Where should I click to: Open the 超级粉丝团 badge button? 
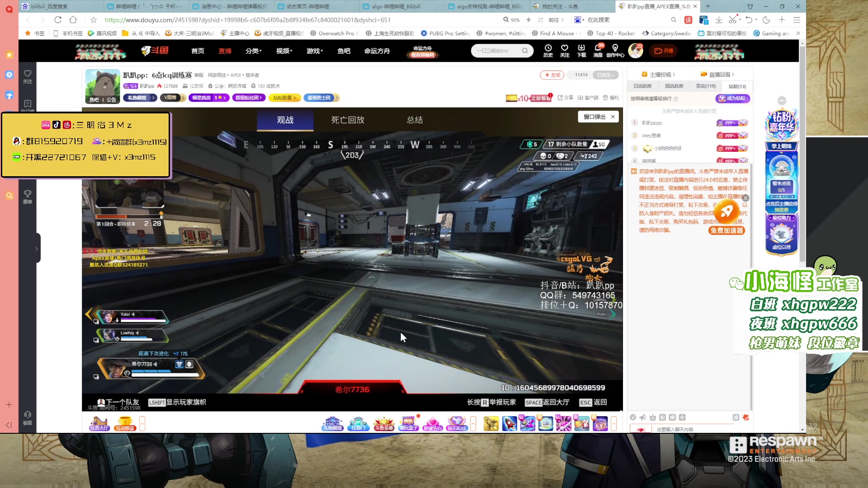tap(249, 98)
